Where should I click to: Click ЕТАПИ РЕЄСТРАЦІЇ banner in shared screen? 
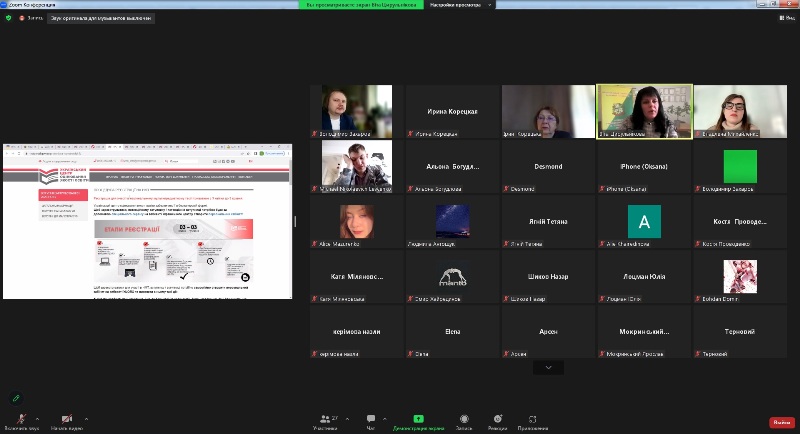[x=173, y=229]
